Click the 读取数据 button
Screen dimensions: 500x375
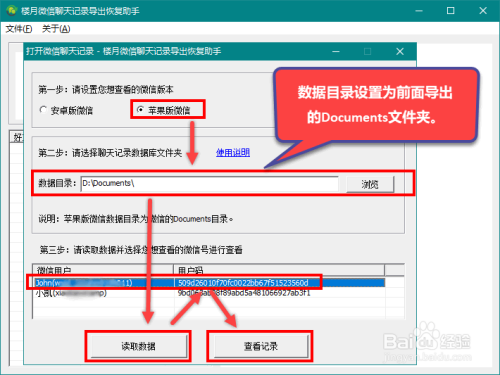point(138,346)
